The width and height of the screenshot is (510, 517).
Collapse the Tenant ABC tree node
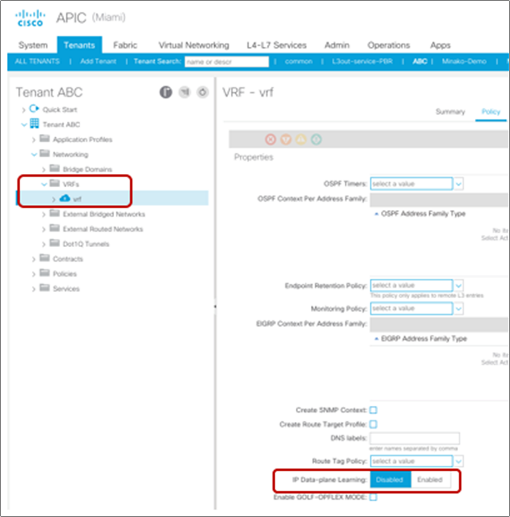tap(24, 125)
